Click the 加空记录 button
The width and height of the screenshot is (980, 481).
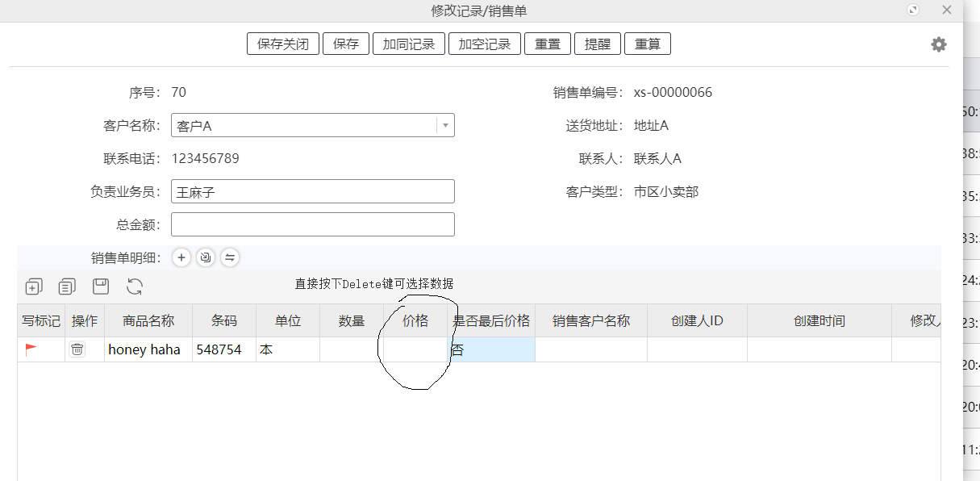485,44
